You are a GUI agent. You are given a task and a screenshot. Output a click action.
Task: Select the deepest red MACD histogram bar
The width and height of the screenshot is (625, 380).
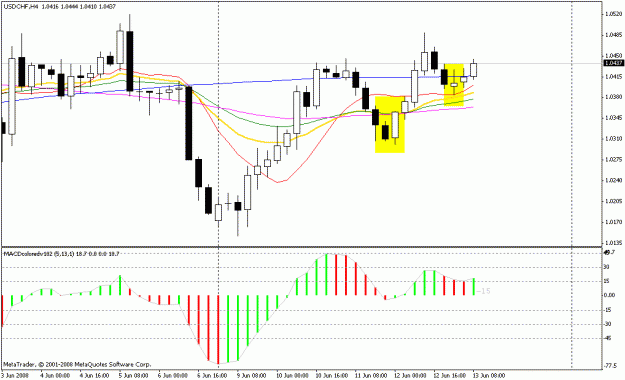pos(218,329)
